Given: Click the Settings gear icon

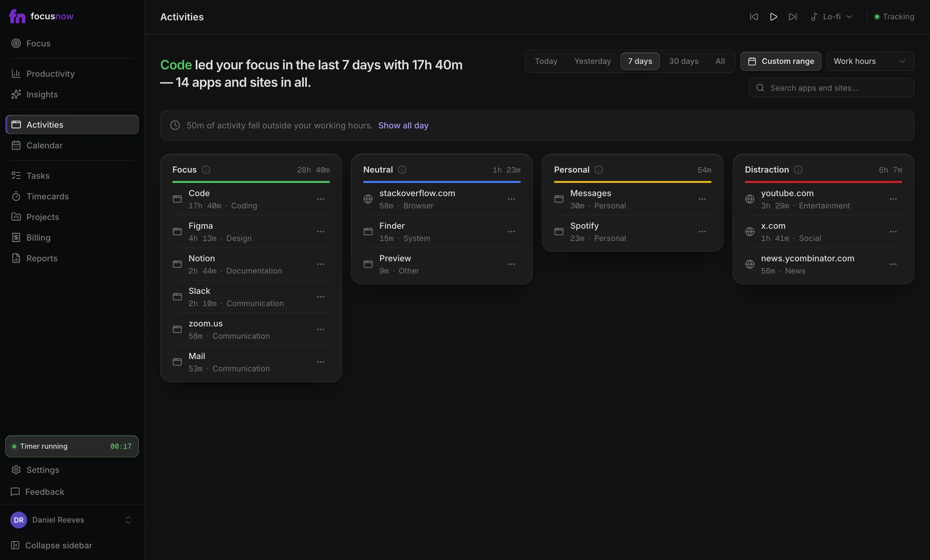Looking at the screenshot, I should click(x=16, y=470).
